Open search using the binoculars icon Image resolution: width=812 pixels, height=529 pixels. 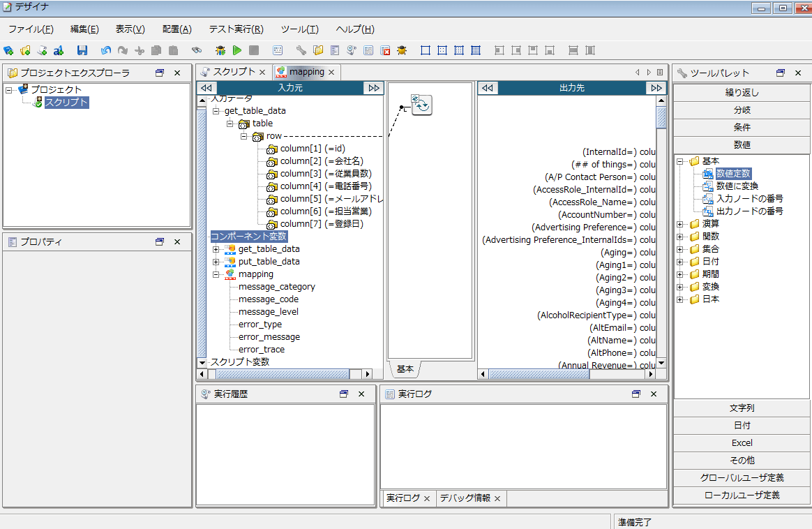pyautogui.click(x=197, y=50)
